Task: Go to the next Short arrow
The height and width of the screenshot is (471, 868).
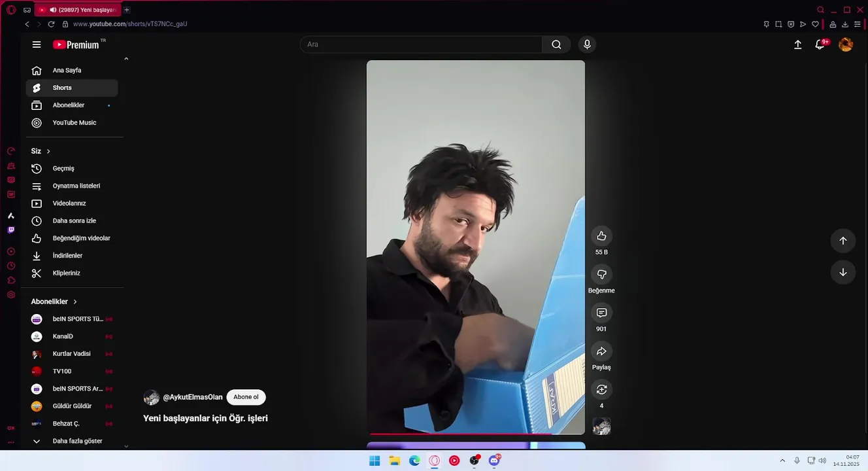Action: (843, 272)
